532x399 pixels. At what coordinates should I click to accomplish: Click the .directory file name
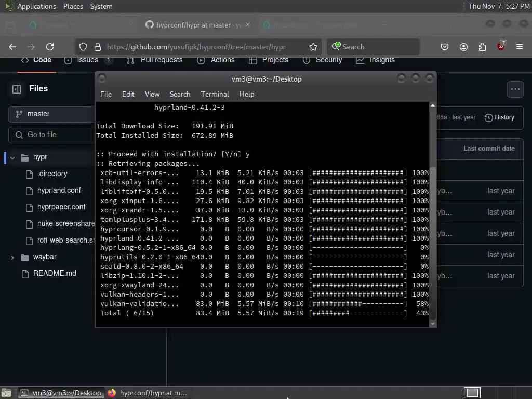(x=52, y=174)
